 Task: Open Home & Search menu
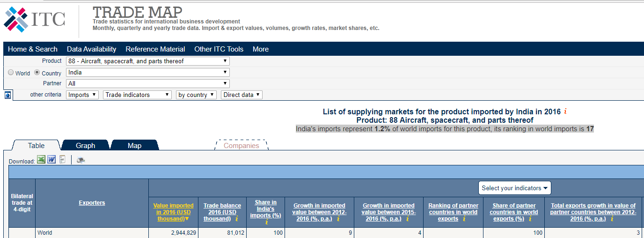click(x=33, y=49)
